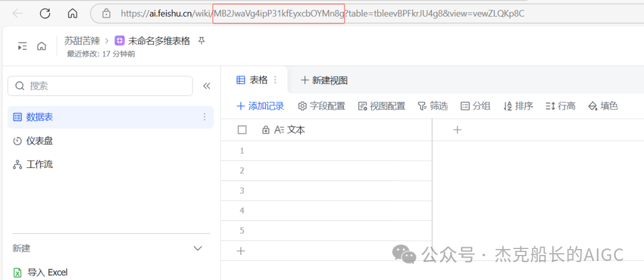Open the 苏甜苦辣 breadcrumb link
The width and height of the screenshot is (644, 280).
[x=82, y=41]
